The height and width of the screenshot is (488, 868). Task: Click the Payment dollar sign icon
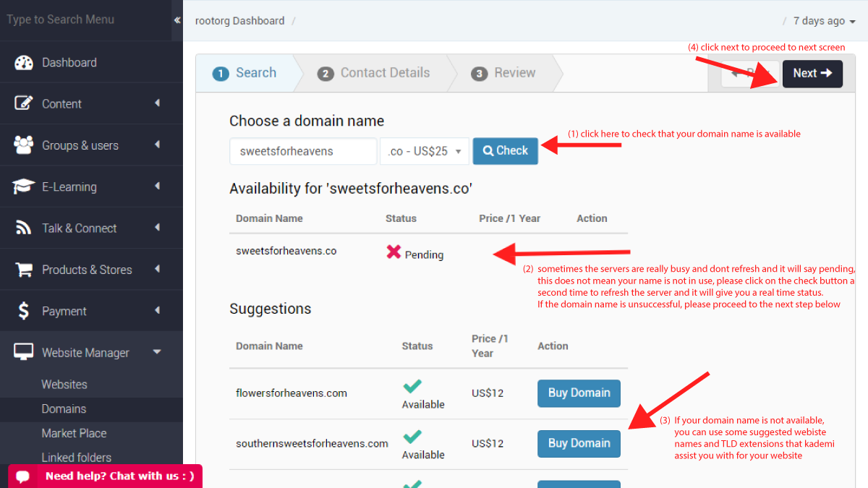(24, 311)
